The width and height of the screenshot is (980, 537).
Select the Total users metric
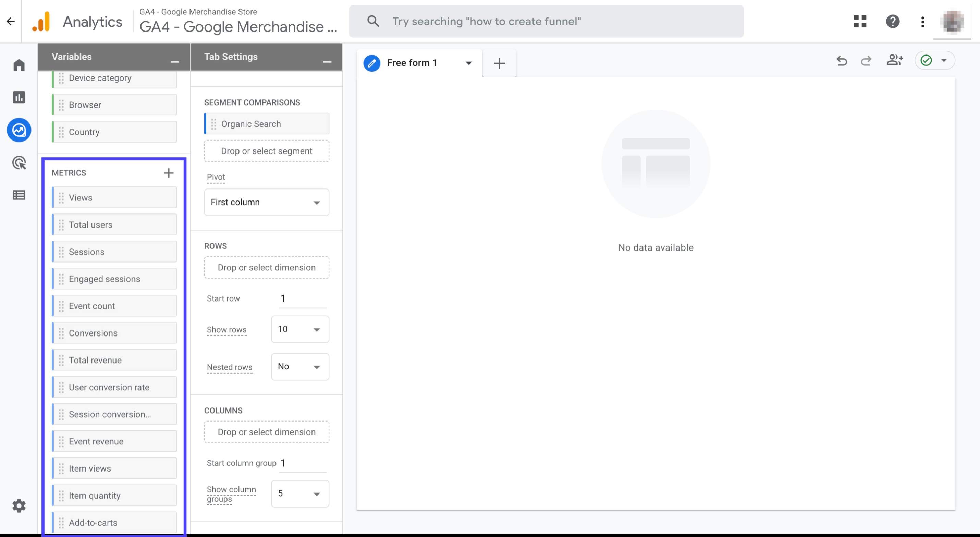114,224
